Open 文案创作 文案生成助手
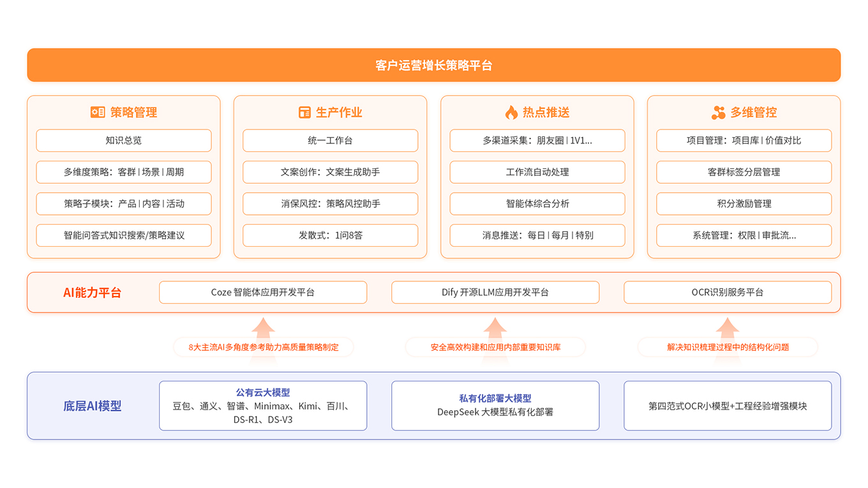The width and height of the screenshot is (868, 488). [x=330, y=172]
